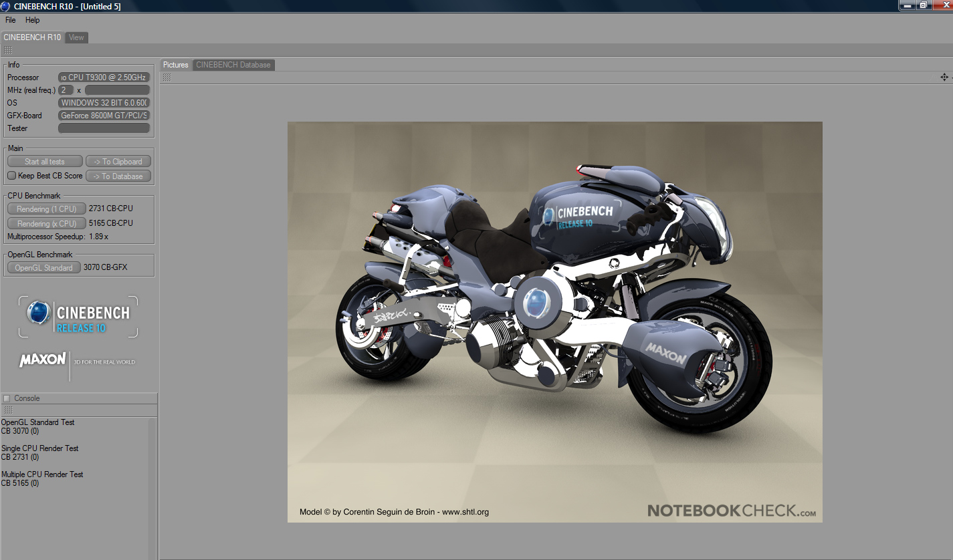Viewport: 953px width, 560px height.
Task: Click the "2731 CB-CPU" score
Action: pos(111,209)
